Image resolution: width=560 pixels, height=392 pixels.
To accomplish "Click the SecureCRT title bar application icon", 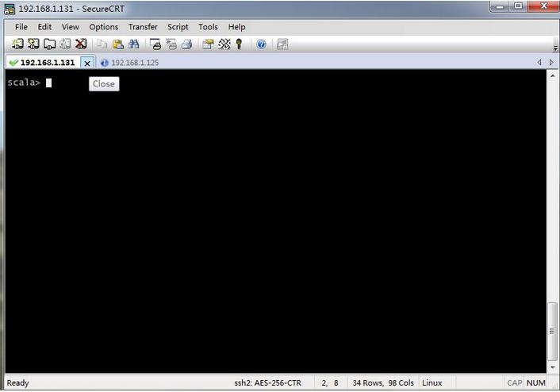I will [10, 9].
